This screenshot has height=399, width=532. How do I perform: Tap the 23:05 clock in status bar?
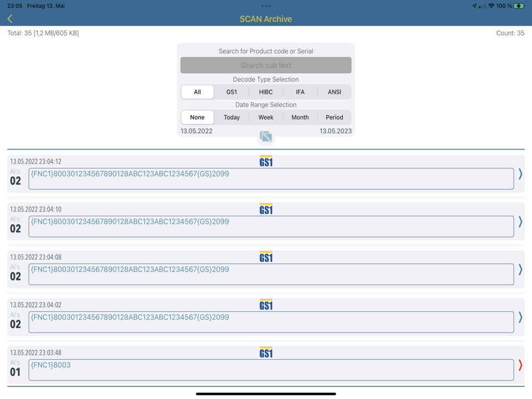[x=14, y=6]
